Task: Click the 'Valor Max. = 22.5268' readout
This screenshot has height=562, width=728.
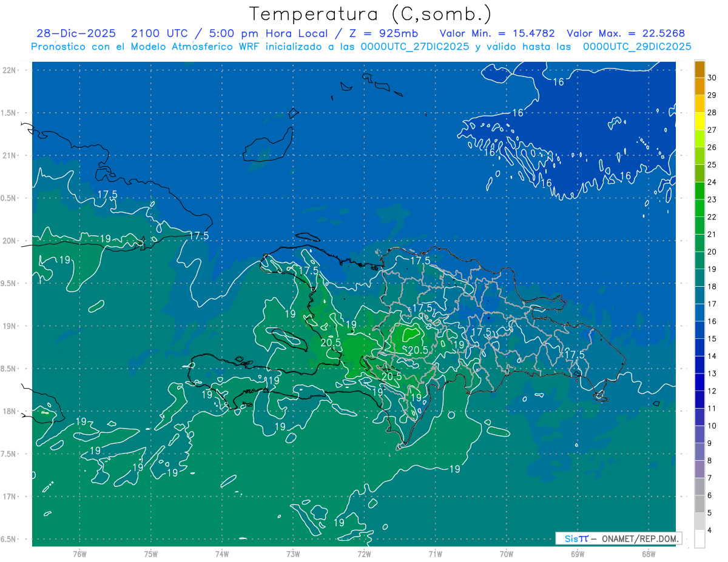Action: tap(626, 33)
